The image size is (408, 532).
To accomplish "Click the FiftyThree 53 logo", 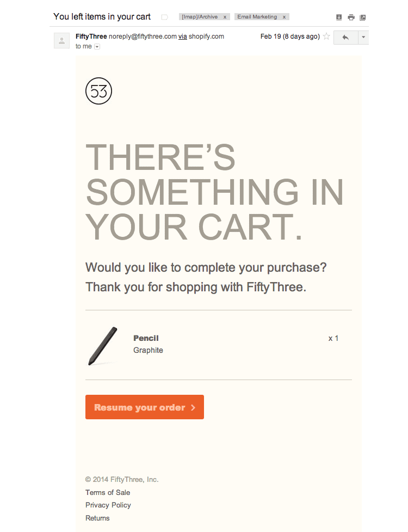I will pos(98,91).
